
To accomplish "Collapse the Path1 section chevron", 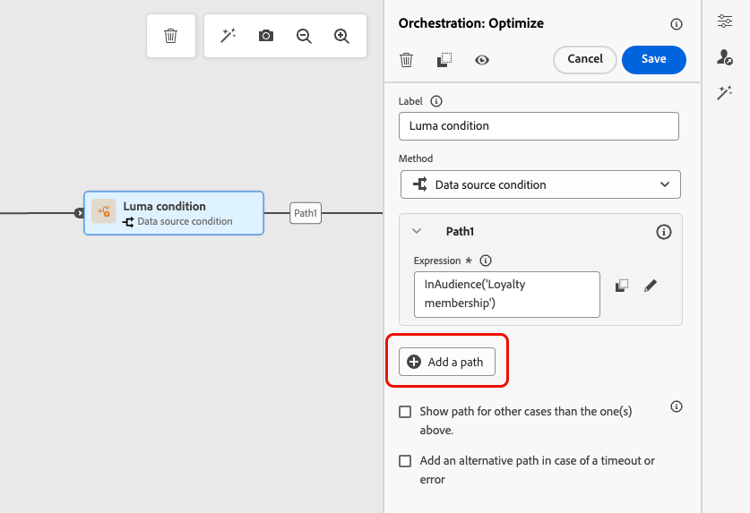I will point(417,231).
